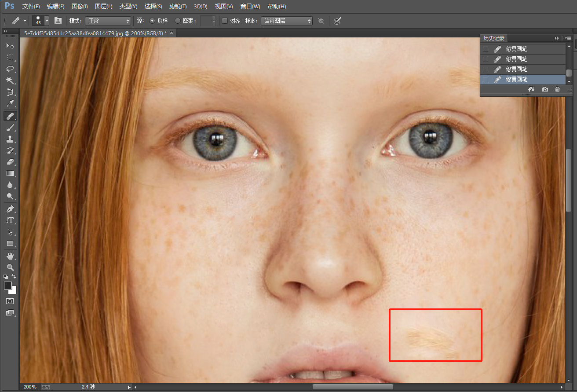Select the last 修复画笔 history state

pyautogui.click(x=516, y=80)
